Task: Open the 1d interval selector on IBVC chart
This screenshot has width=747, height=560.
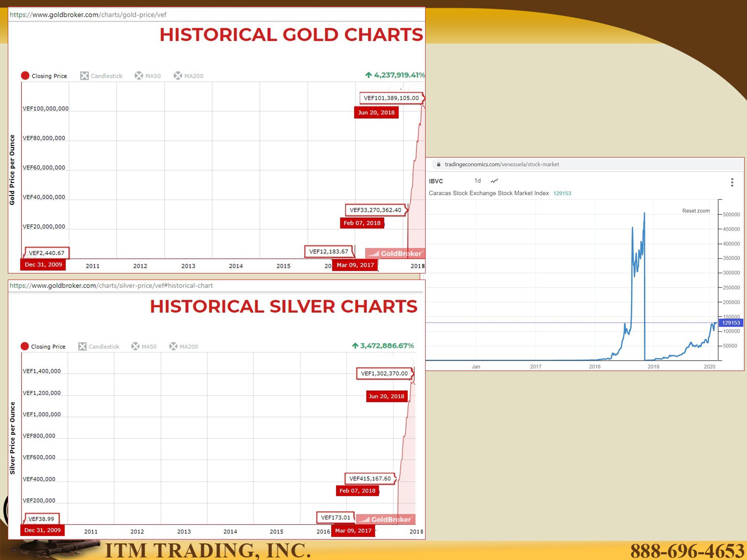Action: pos(477,181)
